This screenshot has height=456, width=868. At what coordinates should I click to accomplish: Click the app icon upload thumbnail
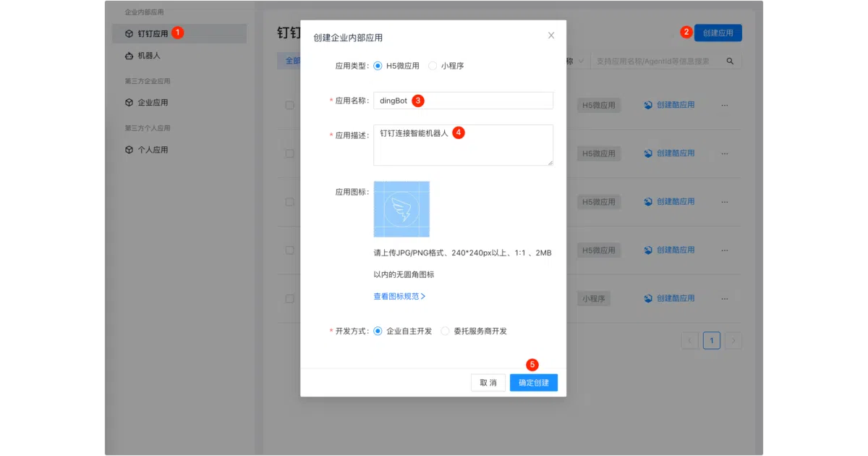click(x=401, y=209)
